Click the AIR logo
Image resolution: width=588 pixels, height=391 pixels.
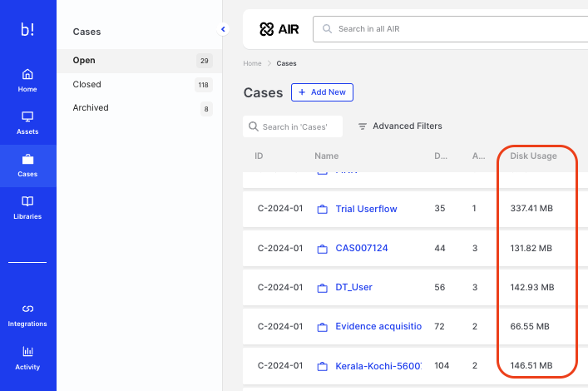[x=278, y=29]
